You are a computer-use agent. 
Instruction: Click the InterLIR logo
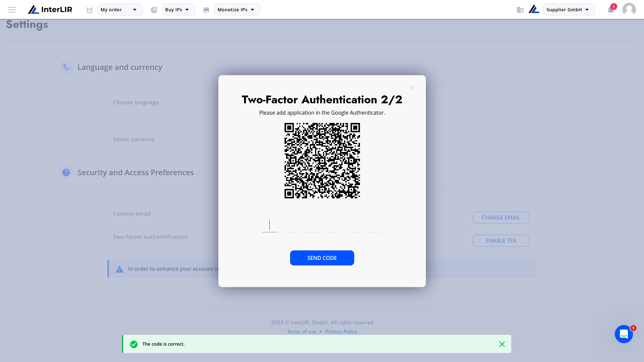click(x=50, y=10)
